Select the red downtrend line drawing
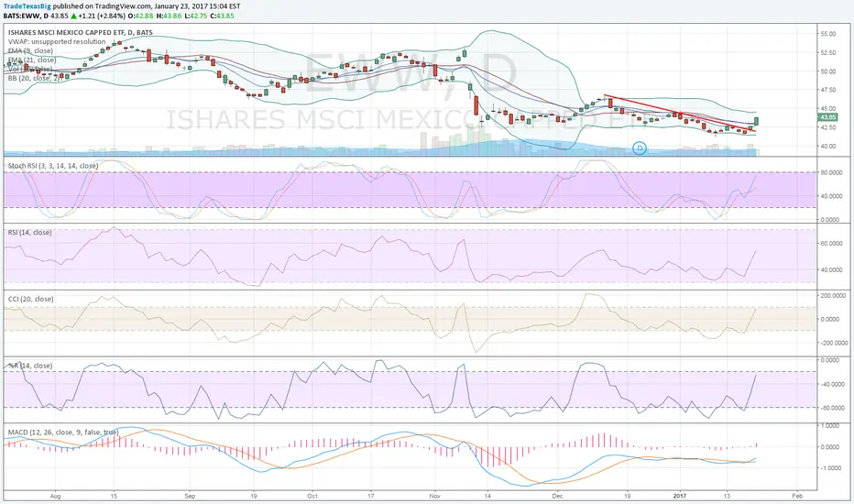 pos(680,114)
